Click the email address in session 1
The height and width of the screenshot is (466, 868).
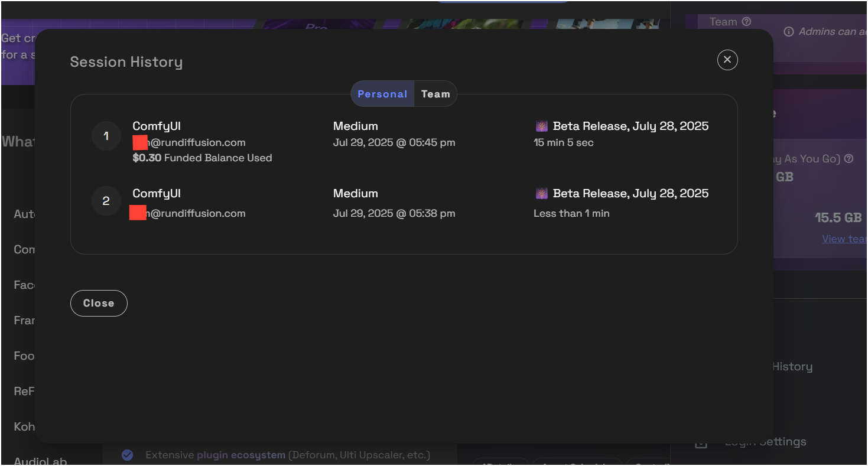(189, 142)
